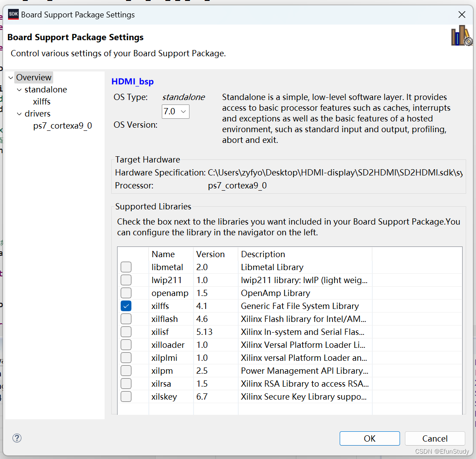Click the SDK logo in the title bar
Viewport: 476px width, 459px height.
(x=13, y=14)
